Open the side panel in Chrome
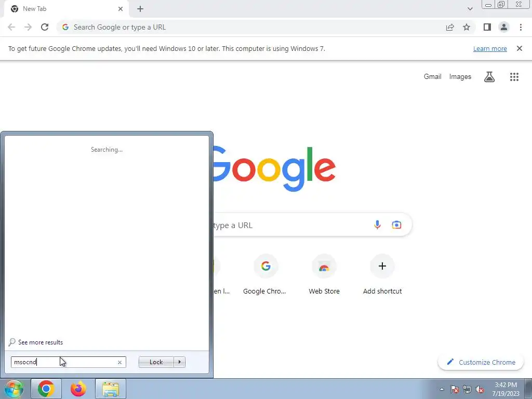The height and width of the screenshot is (399, 532). click(487, 27)
